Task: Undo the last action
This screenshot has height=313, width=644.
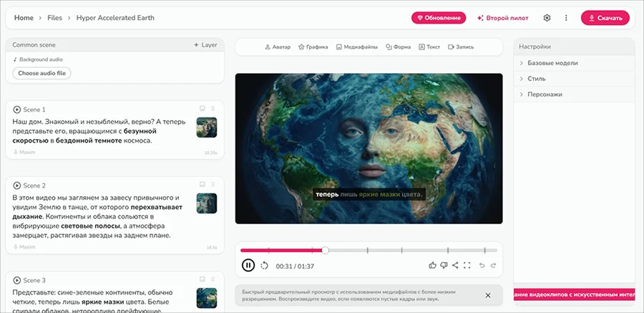Action: (482, 265)
